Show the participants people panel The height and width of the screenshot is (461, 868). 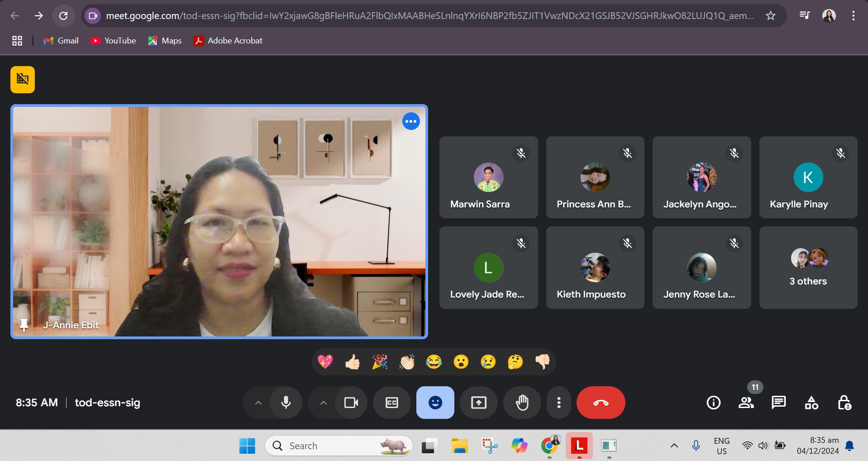pos(746,403)
